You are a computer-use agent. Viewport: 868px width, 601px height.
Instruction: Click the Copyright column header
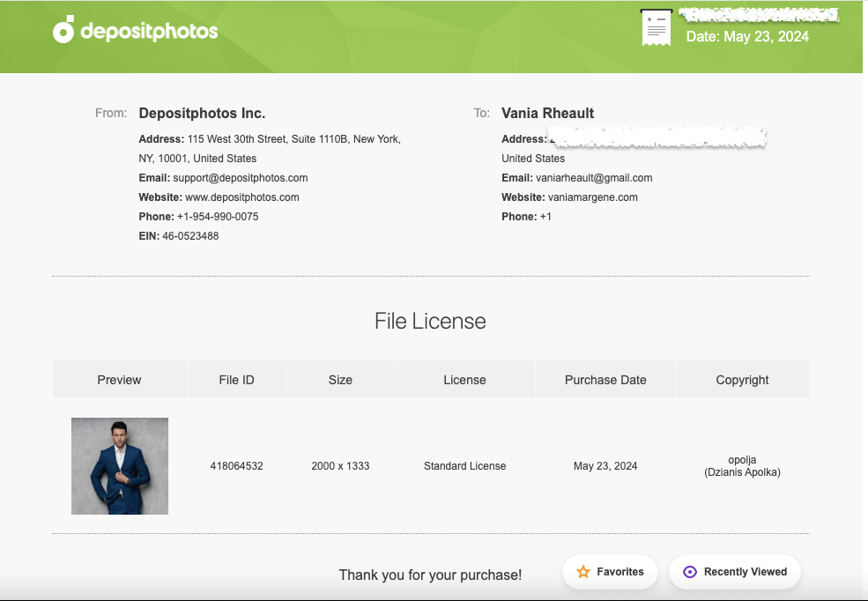[742, 380]
